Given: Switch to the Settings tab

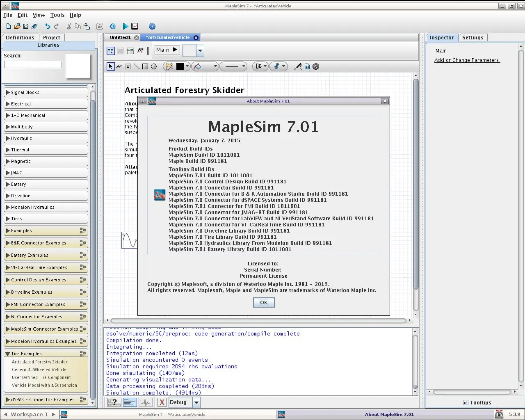Looking at the screenshot, I should click(472, 37).
